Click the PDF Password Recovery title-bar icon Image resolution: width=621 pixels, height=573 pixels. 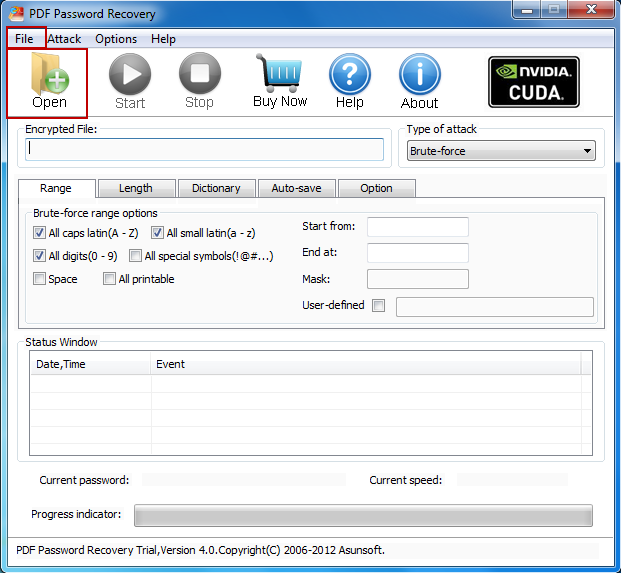pyautogui.click(x=17, y=14)
